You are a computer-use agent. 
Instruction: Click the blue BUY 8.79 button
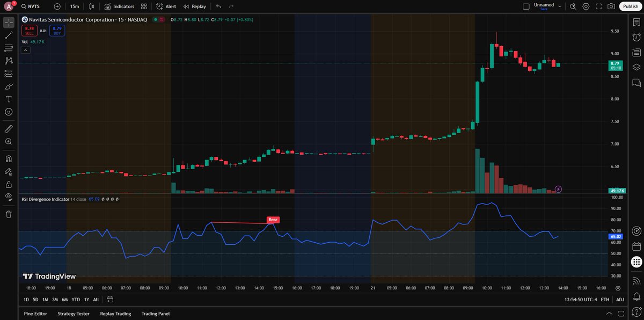click(x=57, y=31)
